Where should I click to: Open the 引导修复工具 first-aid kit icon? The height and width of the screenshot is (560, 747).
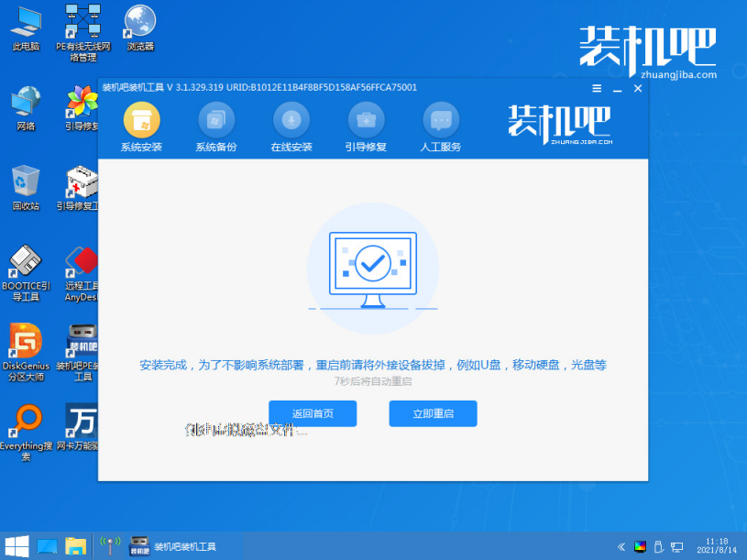79,188
